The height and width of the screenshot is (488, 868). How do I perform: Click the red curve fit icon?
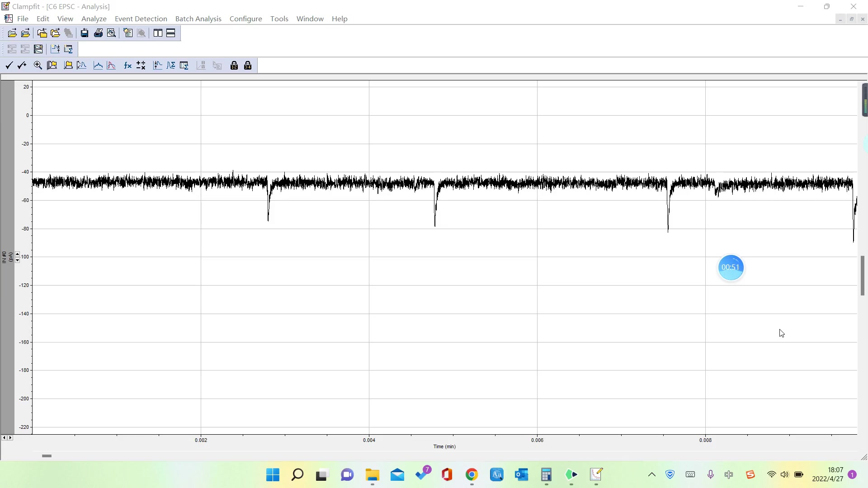pos(111,66)
